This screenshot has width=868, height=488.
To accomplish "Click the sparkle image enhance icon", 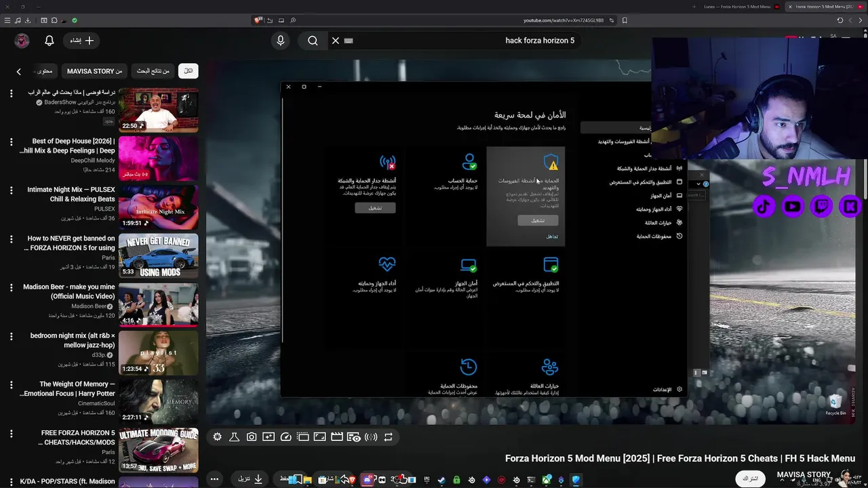I will point(269,437).
